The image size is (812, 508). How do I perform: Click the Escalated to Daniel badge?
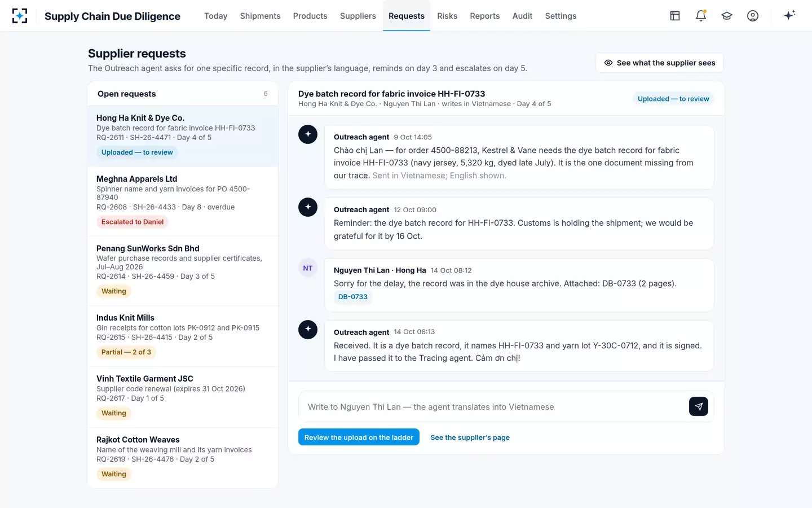(133, 222)
